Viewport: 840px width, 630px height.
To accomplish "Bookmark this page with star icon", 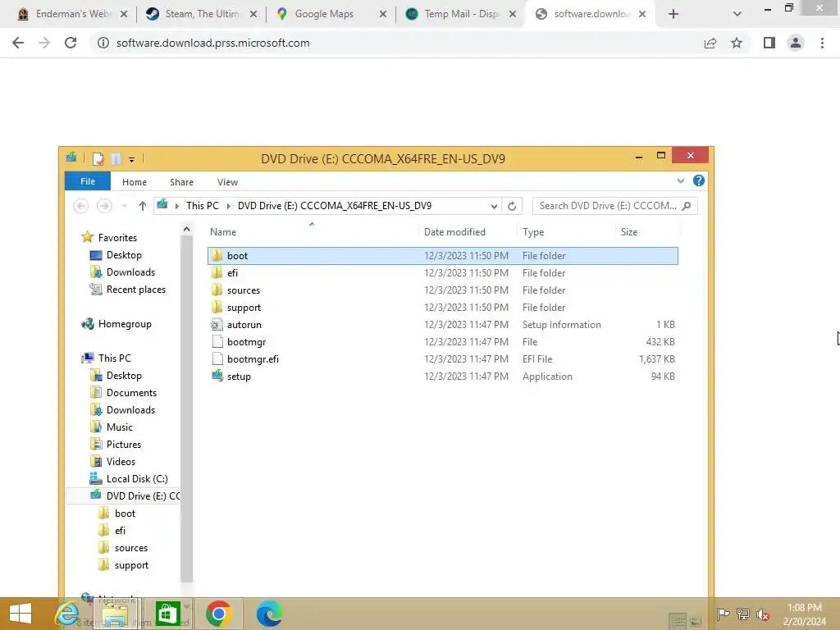I will click(x=737, y=43).
